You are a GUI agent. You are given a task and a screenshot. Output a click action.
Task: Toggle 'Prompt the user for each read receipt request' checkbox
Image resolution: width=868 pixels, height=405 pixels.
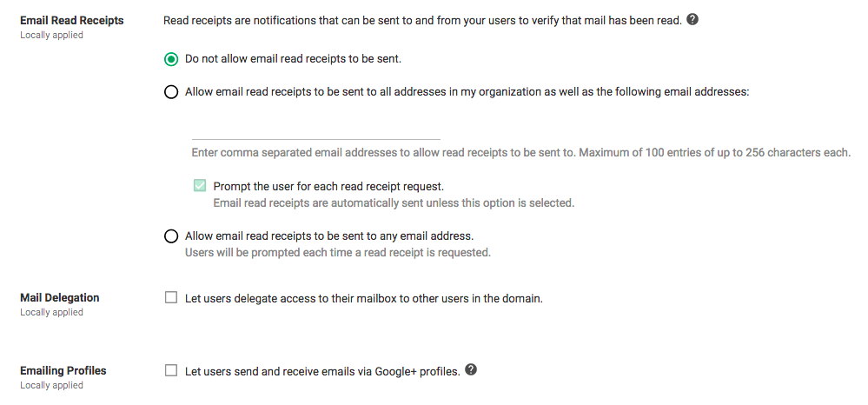[200, 186]
